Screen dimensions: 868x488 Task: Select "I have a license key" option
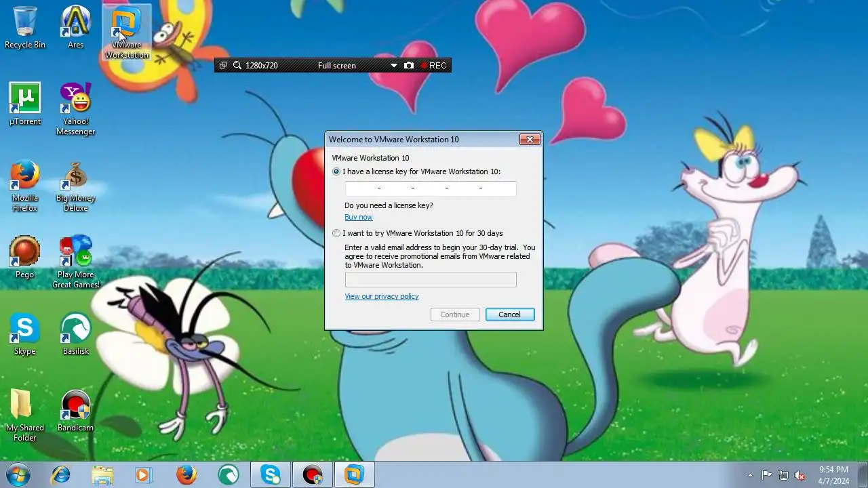(336, 171)
